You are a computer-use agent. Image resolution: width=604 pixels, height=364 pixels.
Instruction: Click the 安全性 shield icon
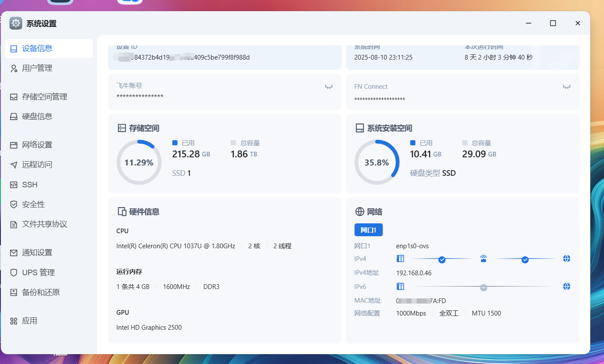click(14, 205)
